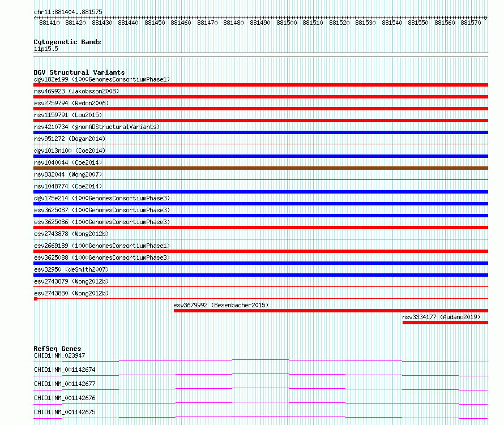This screenshot has height=425, width=504.
Task: Click the red esv3679992 variant bar
Action: (x=331, y=311)
